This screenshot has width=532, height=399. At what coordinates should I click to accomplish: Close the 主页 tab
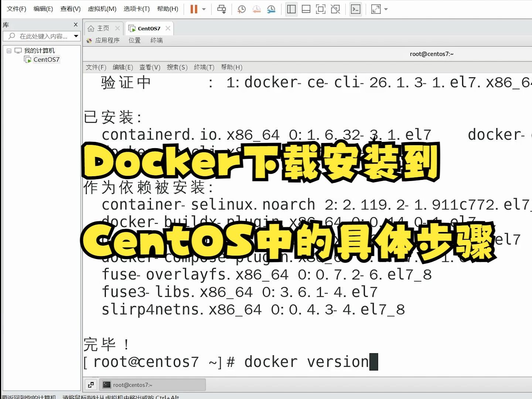(x=117, y=28)
